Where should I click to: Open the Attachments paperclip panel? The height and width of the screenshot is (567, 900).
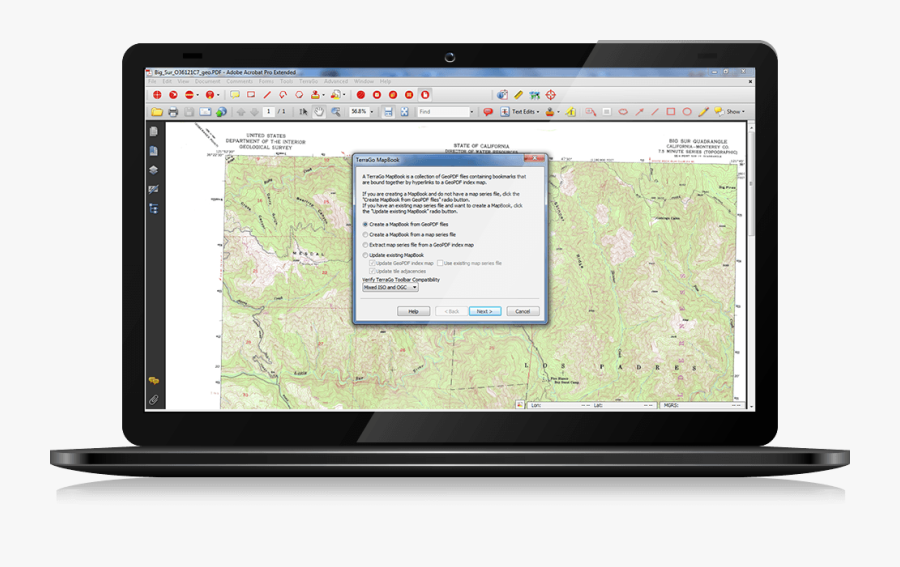point(154,398)
